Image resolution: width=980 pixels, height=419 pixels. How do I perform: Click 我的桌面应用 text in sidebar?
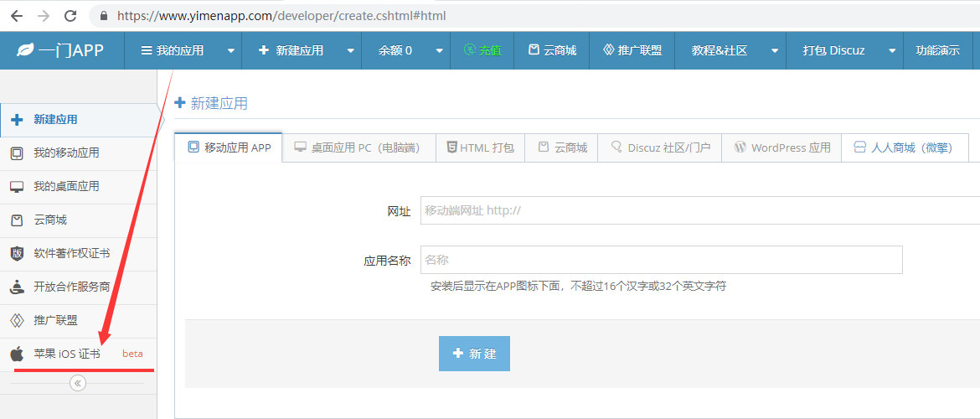pyautogui.click(x=66, y=187)
